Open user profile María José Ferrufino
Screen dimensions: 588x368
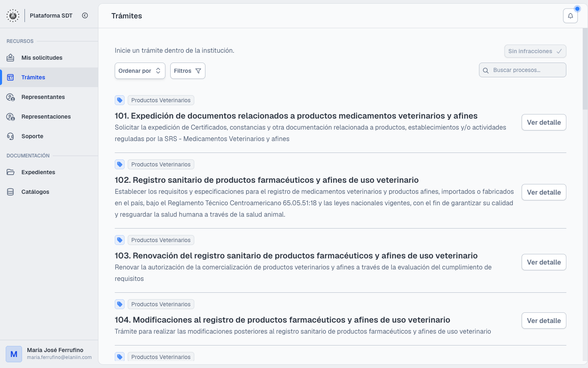point(49,354)
